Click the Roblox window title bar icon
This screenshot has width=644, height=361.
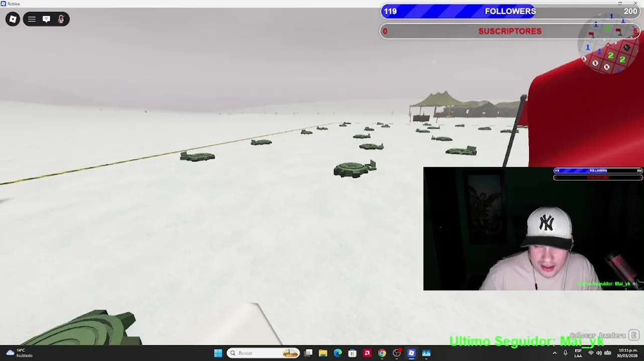pyautogui.click(x=4, y=4)
